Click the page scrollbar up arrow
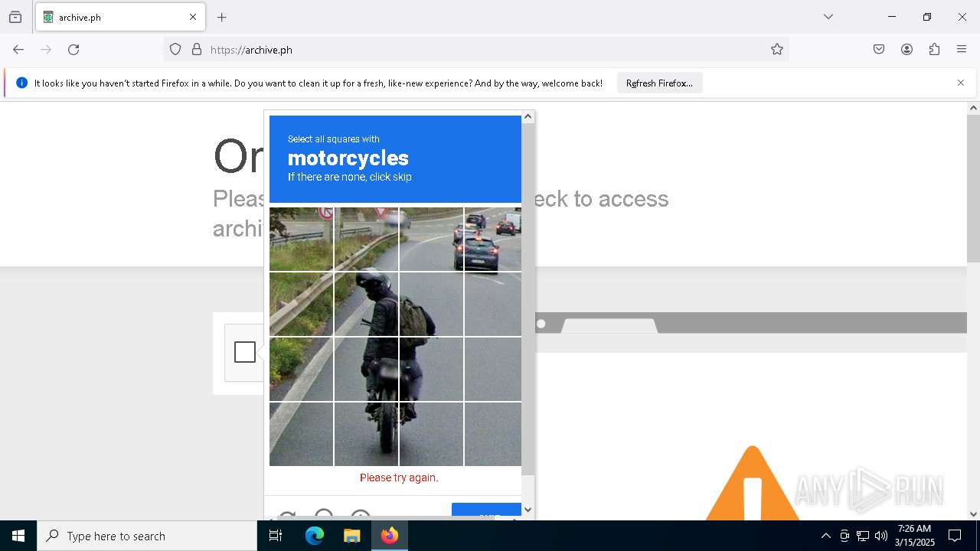980x551 pixels. tap(973, 108)
